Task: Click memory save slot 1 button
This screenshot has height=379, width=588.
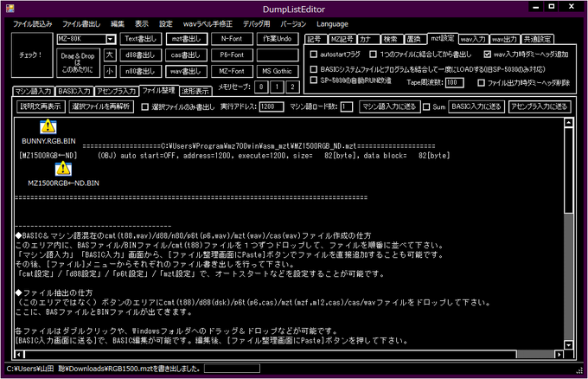Action: pyautogui.click(x=277, y=87)
